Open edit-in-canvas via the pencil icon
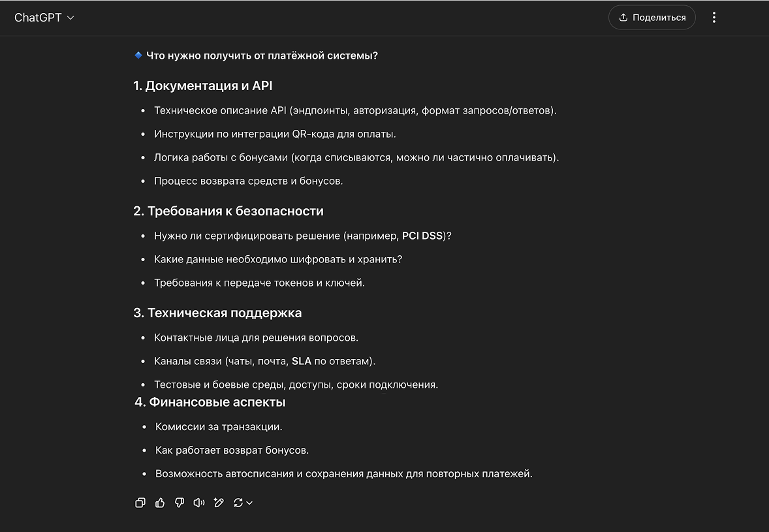Viewport: 769px width, 532px height. (x=219, y=503)
